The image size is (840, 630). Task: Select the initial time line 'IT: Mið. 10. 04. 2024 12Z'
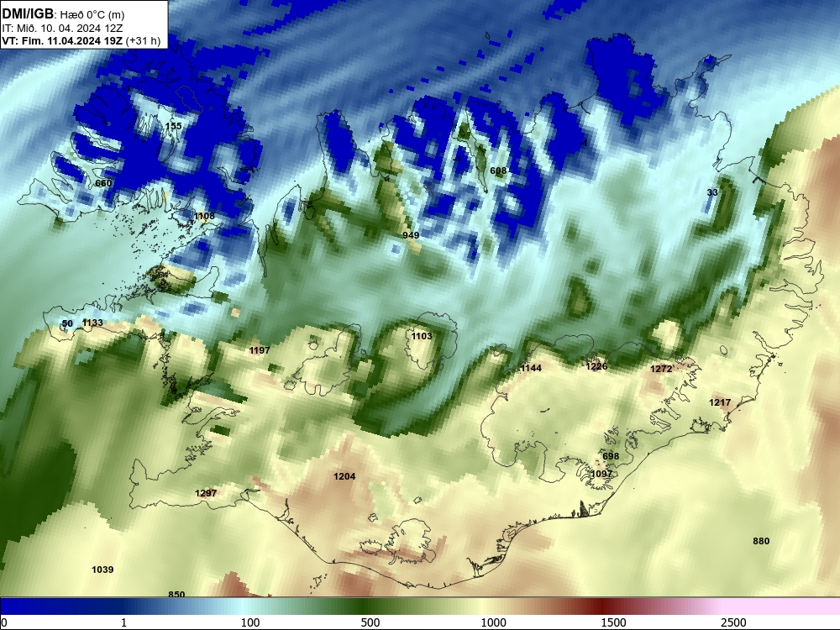point(62,29)
